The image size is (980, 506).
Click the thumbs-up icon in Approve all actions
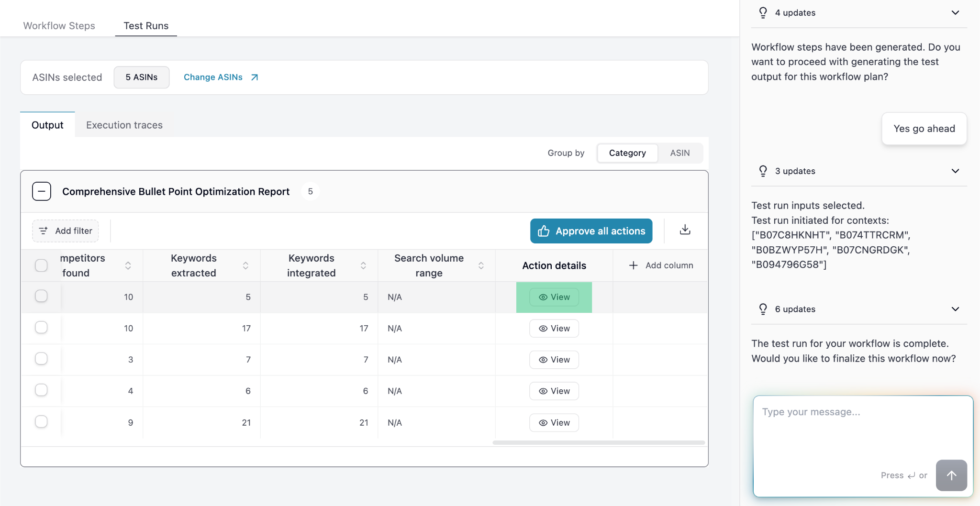tap(544, 231)
